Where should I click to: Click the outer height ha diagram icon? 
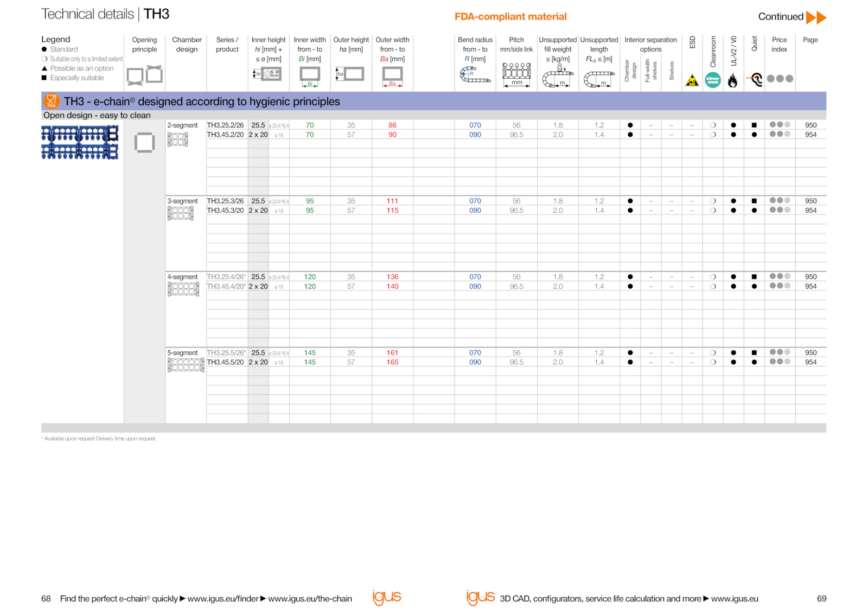point(350,74)
